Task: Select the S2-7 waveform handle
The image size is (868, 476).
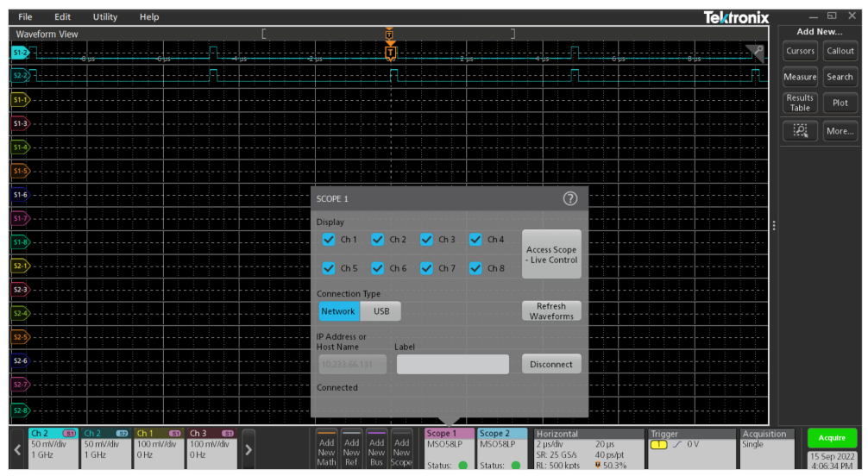Action: [21, 385]
